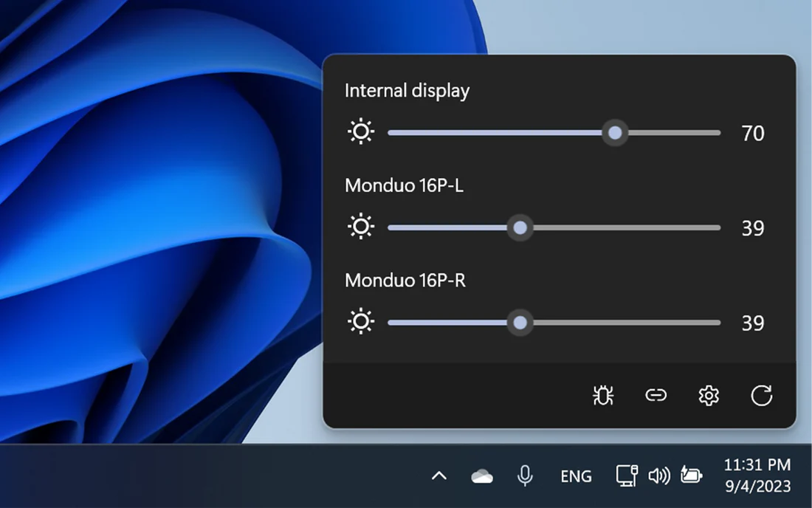Open OneDrive cloud icon in system tray
The image size is (812, 508).
click(x=481, y=476)
